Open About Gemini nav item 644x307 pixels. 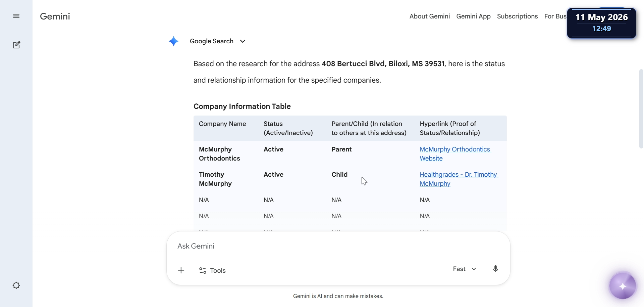pos(430,16)
